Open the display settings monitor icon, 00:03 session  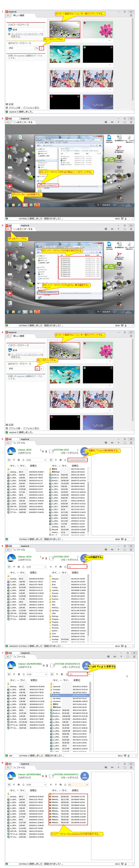(125, 122)
